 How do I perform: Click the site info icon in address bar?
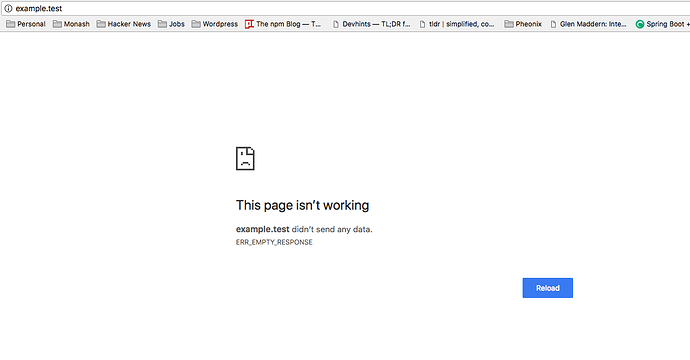coord(8,8)
